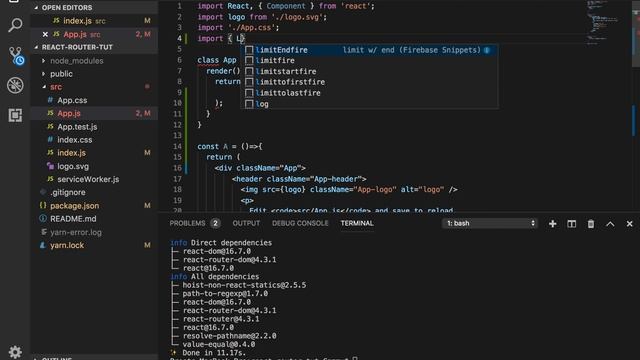This screenshot has width=640, height=360.
Task: Select the limitstartfire suggestion
Action: coord(369,71)
